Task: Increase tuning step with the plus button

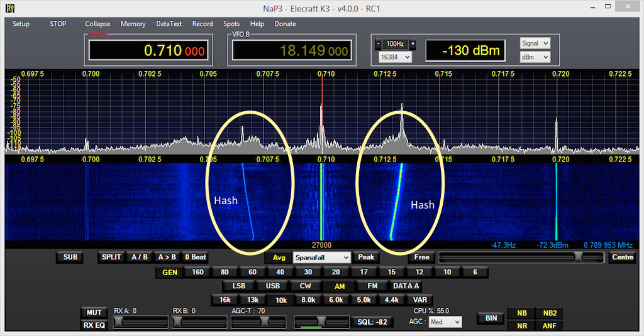Action: point(413,44)
